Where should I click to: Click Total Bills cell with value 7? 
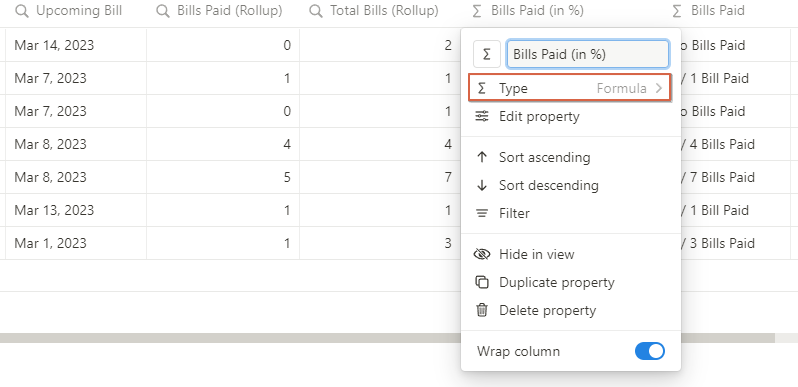point(380,177)
